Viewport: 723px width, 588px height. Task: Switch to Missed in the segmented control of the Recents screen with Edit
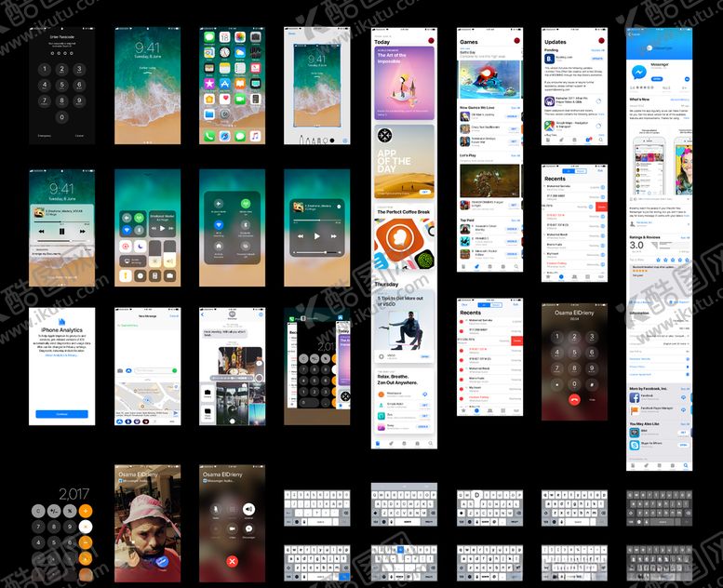(x=581, y=171)
